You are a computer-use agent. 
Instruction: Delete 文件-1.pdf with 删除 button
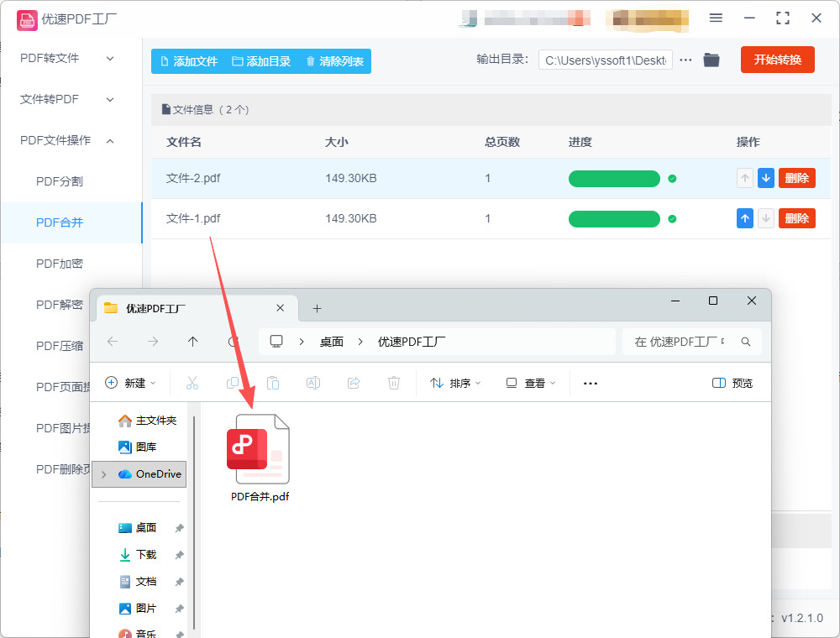coord(797,218)
